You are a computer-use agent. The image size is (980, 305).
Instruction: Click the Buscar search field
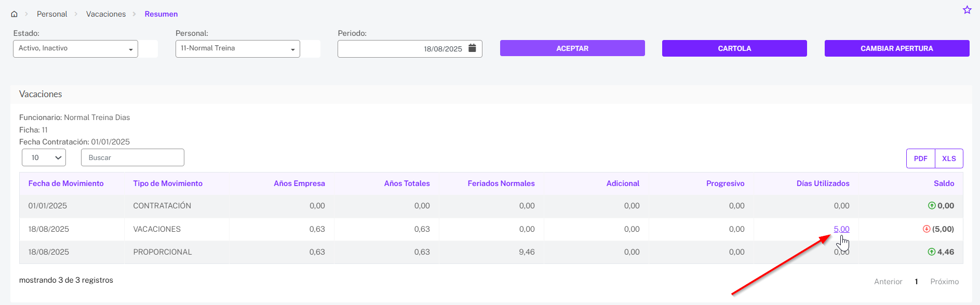tap(132, 157)
